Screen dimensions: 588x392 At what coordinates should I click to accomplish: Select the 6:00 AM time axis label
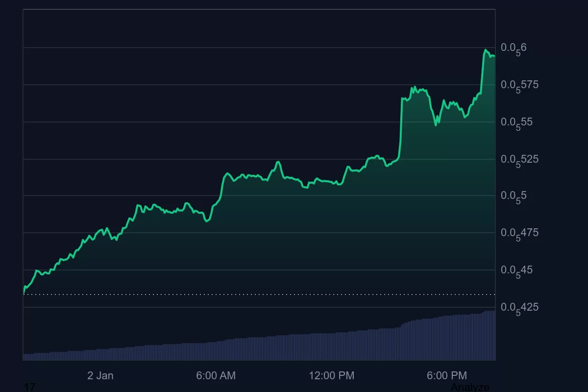point(216,376)
